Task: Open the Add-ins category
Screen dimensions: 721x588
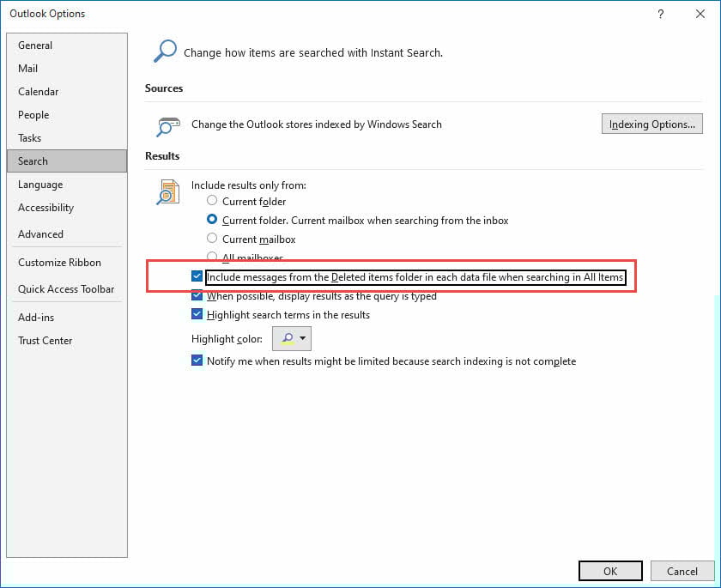Action: (x=67, y=318)
